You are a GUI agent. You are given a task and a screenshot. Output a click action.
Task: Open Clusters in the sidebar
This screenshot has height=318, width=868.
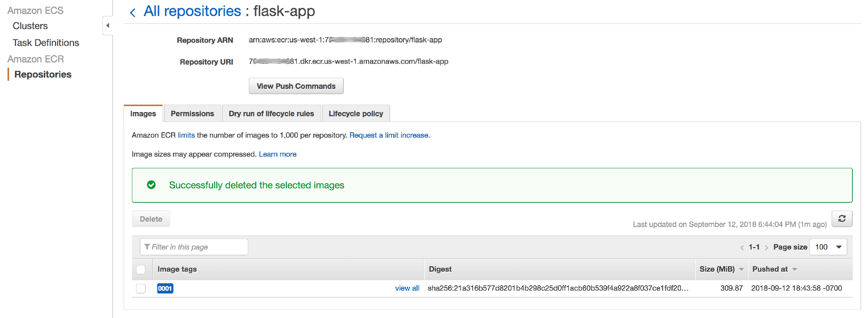coord(30,26)
